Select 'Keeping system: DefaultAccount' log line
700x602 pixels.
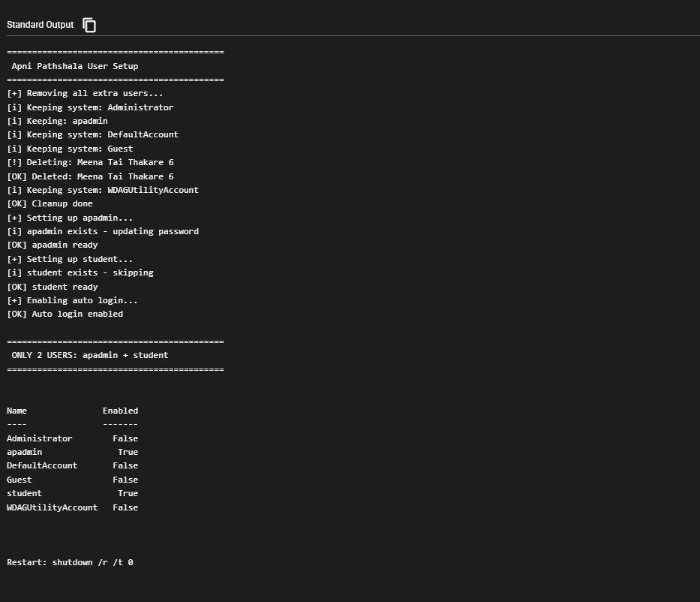[92, 134]
